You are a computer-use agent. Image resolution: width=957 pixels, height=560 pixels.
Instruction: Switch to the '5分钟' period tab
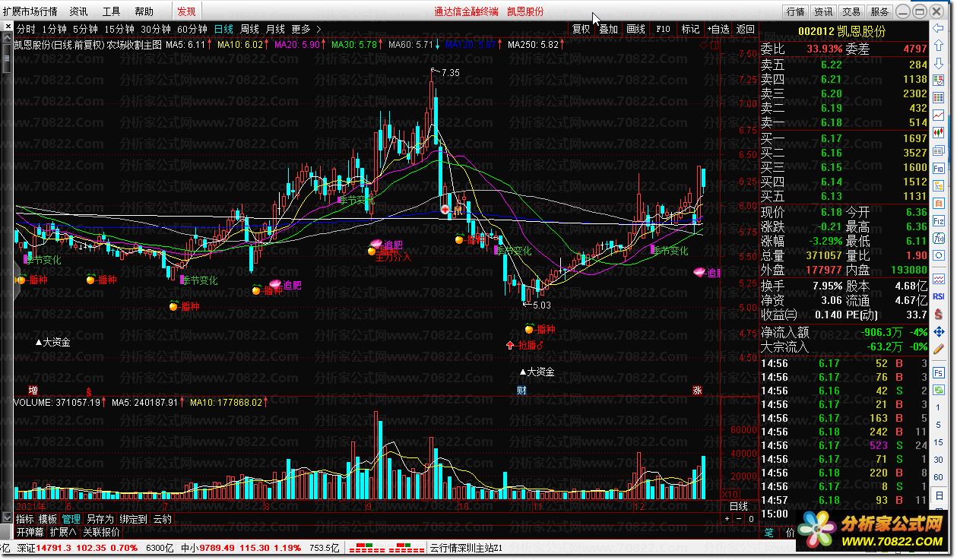click(x=85, y=29)
